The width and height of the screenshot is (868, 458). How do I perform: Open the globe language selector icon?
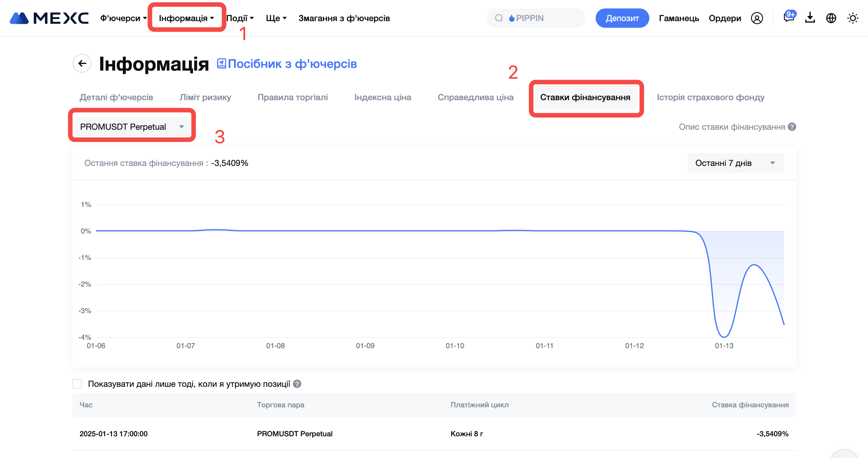click(831, 18)
